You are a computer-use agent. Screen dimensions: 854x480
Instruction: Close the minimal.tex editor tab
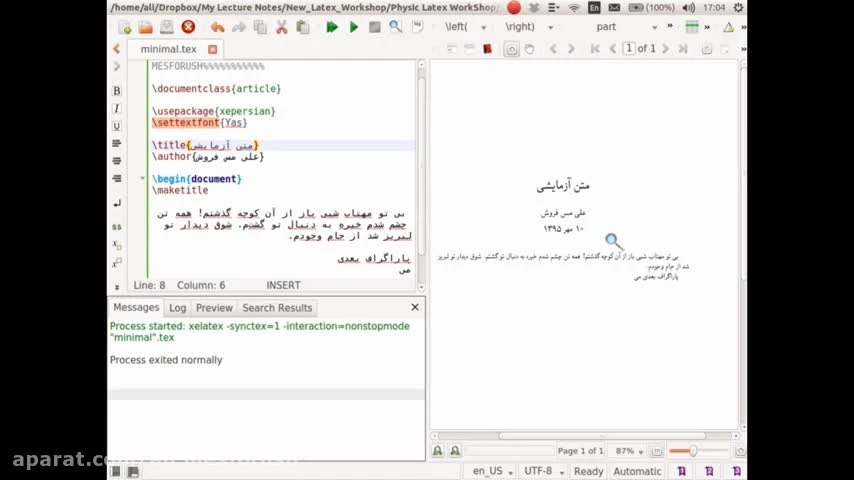coord(212,49)
